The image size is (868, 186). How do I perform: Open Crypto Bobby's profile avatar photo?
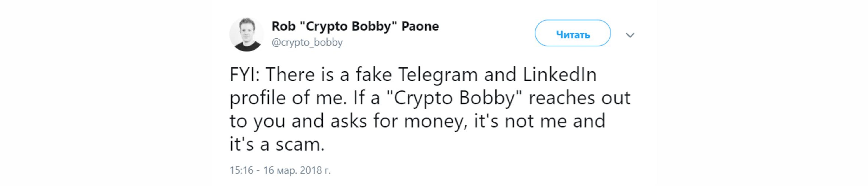point(246,34)
